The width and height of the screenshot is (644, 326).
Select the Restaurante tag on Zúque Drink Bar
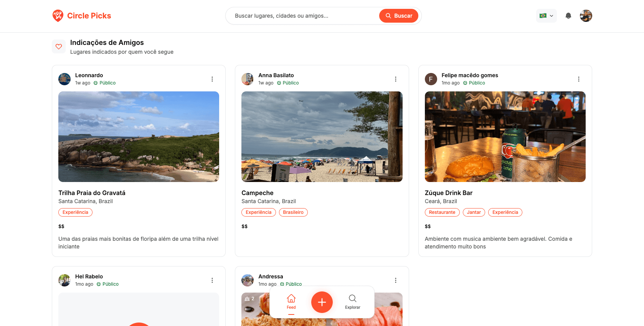tap(442, 212)
